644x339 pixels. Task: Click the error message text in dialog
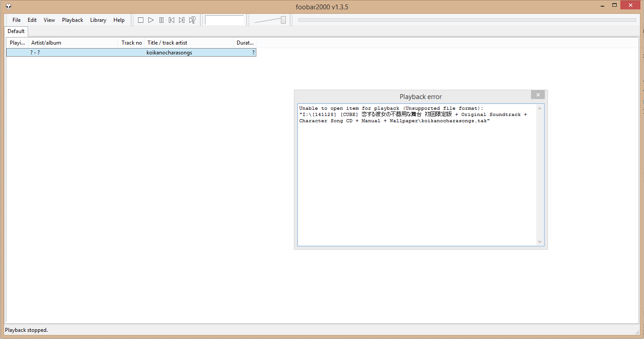413,115
